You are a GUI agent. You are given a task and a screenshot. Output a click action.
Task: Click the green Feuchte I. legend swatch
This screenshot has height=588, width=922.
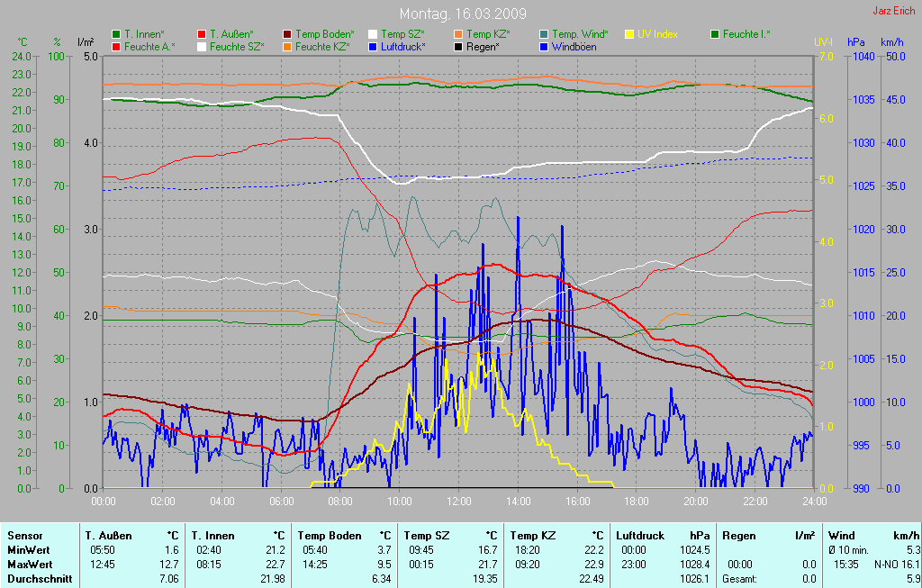pos(715,35)
